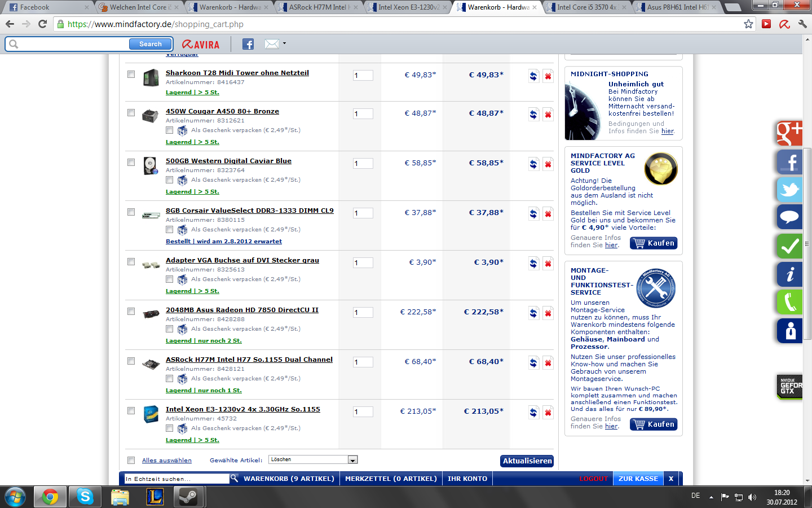Switch to the ASRock H77M Intel tab

(x=318, y=7)
